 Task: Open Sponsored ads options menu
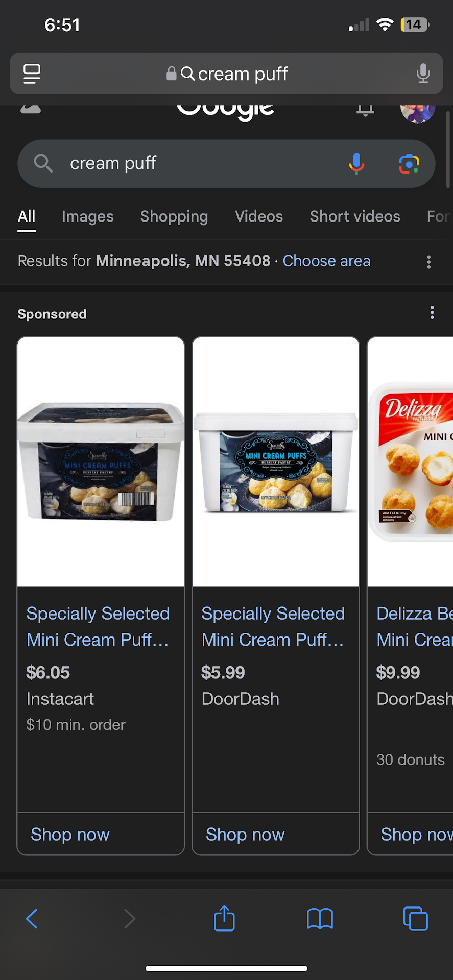(432, 313)
